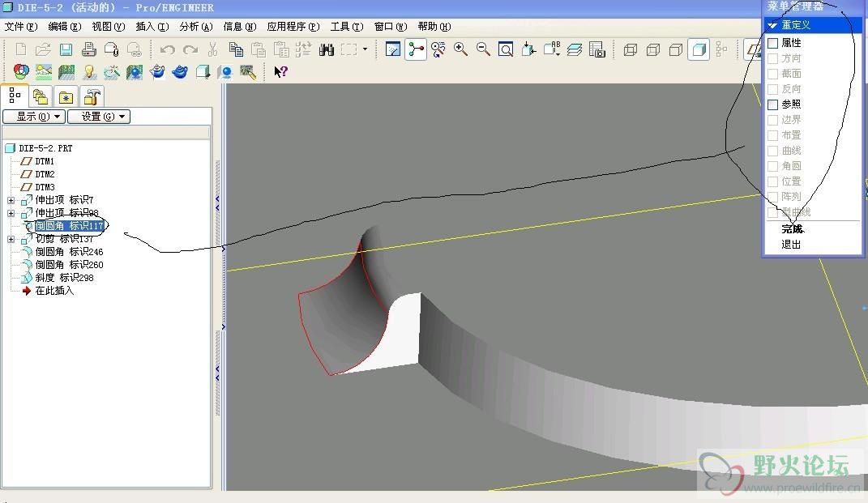Open the selection box dropdown arrow
This screenshot has height=503, width=868.
[x=365, y=49]
